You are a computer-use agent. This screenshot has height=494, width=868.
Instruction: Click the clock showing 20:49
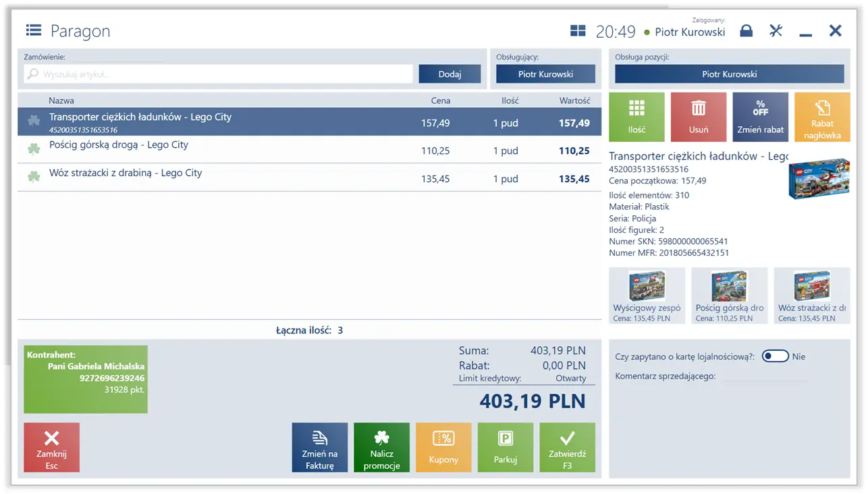click(616, 31)
